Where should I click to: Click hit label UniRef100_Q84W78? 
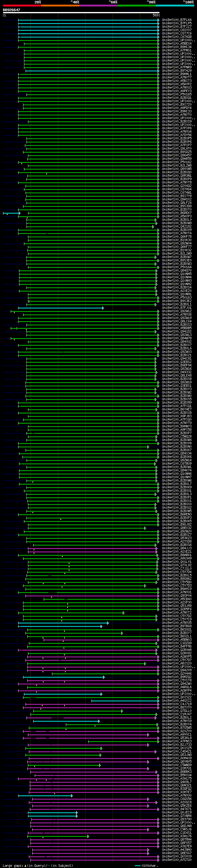click(177, 338)
